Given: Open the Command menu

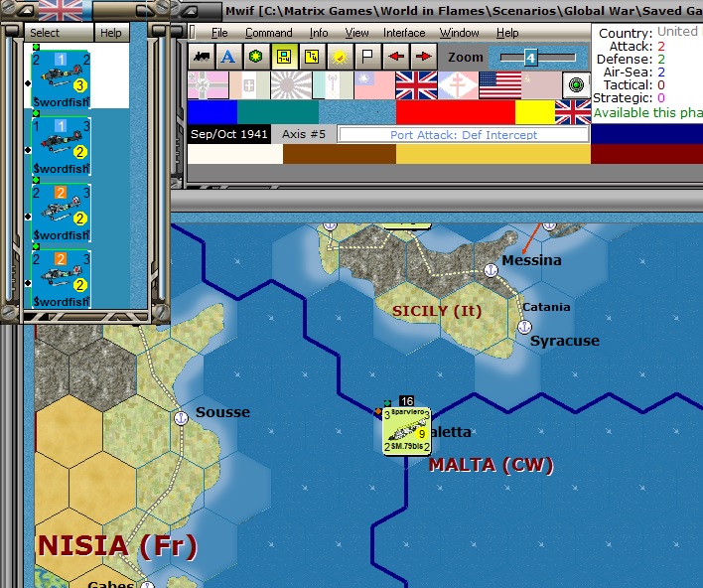Looking at the screenshot, I should (268, 33).
